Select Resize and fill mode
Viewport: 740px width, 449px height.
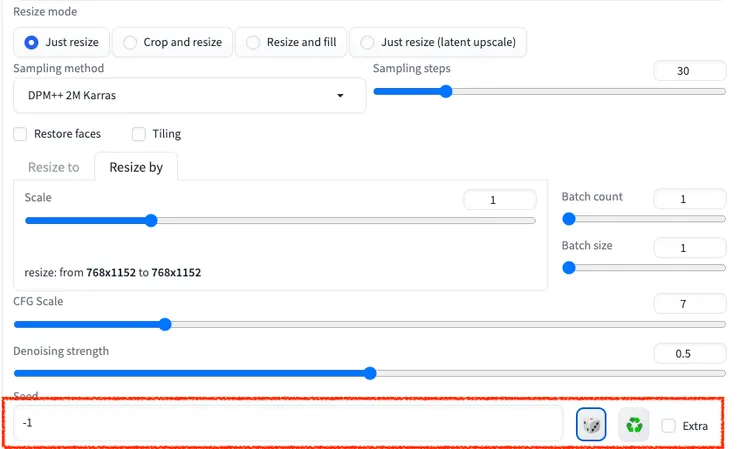(x=291, y=42)
